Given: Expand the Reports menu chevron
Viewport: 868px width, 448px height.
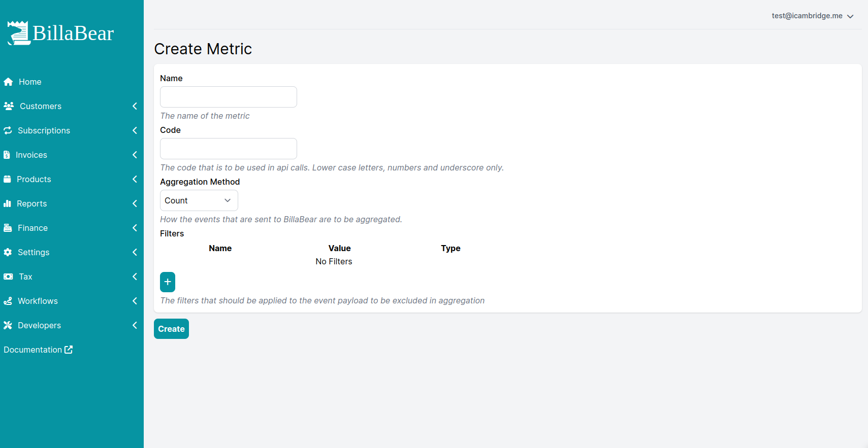Looking at the screenshot, I should click(x=135, y=203).
